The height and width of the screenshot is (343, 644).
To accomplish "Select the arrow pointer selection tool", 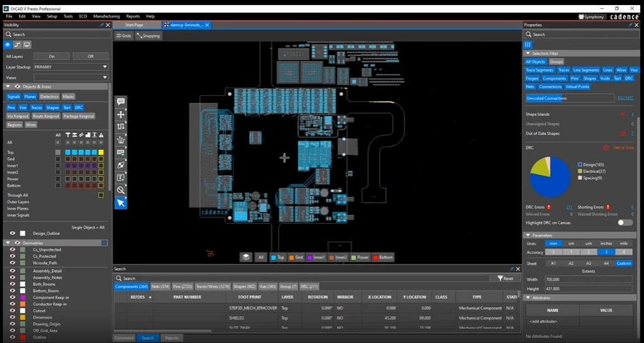I will pos(121,203).
